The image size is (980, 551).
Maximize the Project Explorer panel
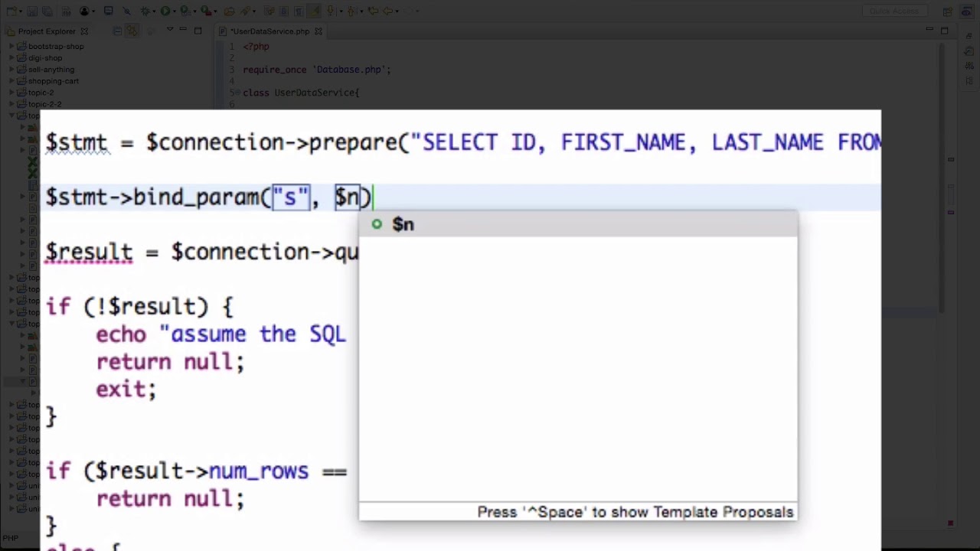tap(198, 31)
